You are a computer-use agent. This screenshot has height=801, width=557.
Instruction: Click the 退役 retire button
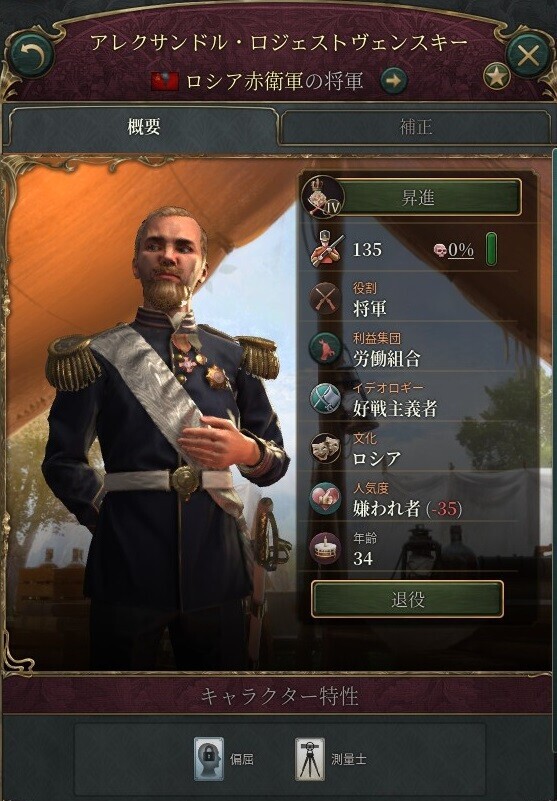(407, 599)
